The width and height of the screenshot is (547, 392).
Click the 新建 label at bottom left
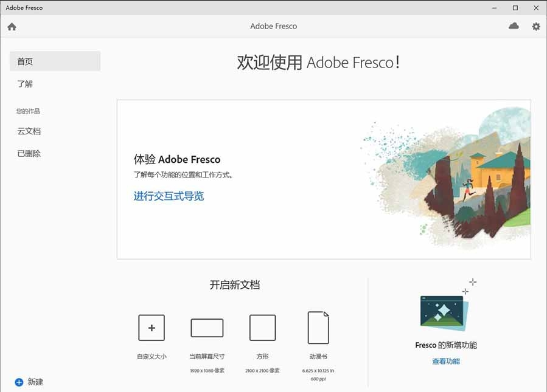(35, 382)
